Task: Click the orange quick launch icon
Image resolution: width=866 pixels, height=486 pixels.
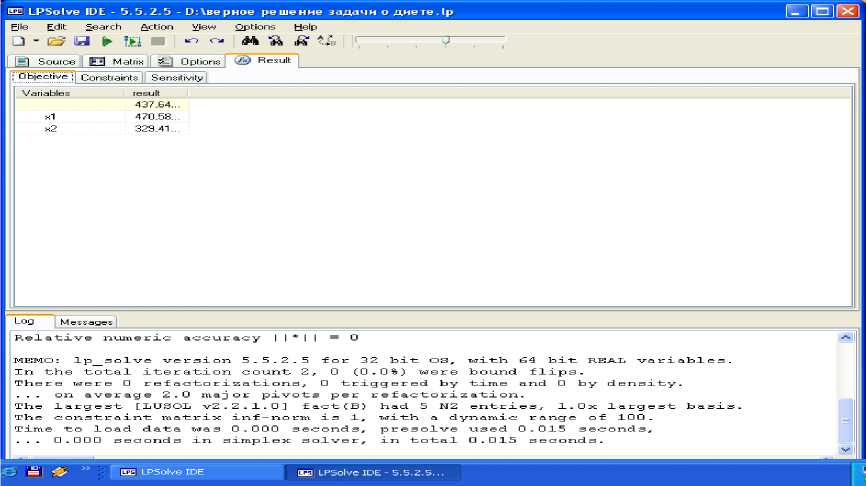Action: tap(60, 472)
